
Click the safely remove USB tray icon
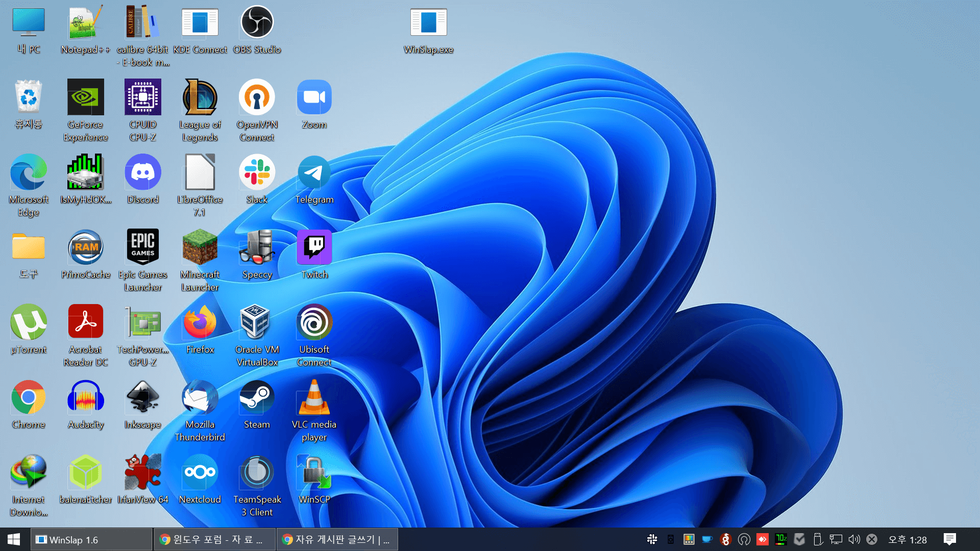click(817, 539)
